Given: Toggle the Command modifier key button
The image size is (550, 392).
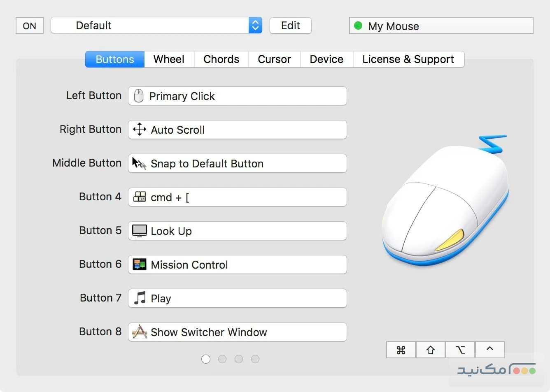Looking at the screenshot, I should click(x=401, y=350).
